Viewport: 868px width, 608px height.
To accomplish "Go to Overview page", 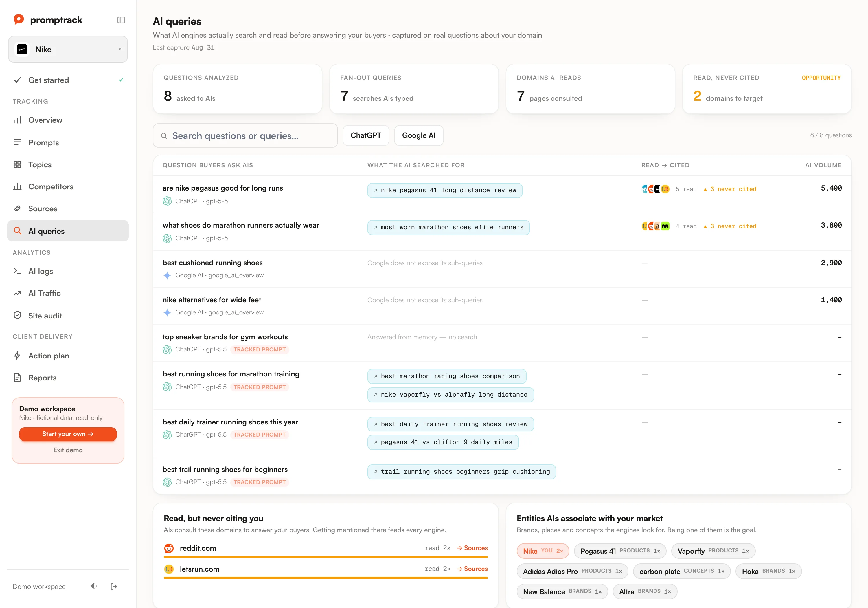I will tap(68, 120).
